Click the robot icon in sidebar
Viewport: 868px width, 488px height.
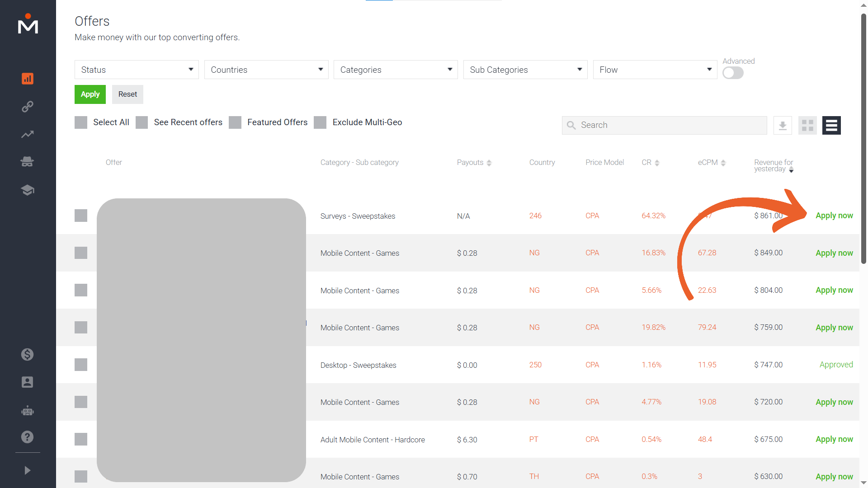(28, 411)
